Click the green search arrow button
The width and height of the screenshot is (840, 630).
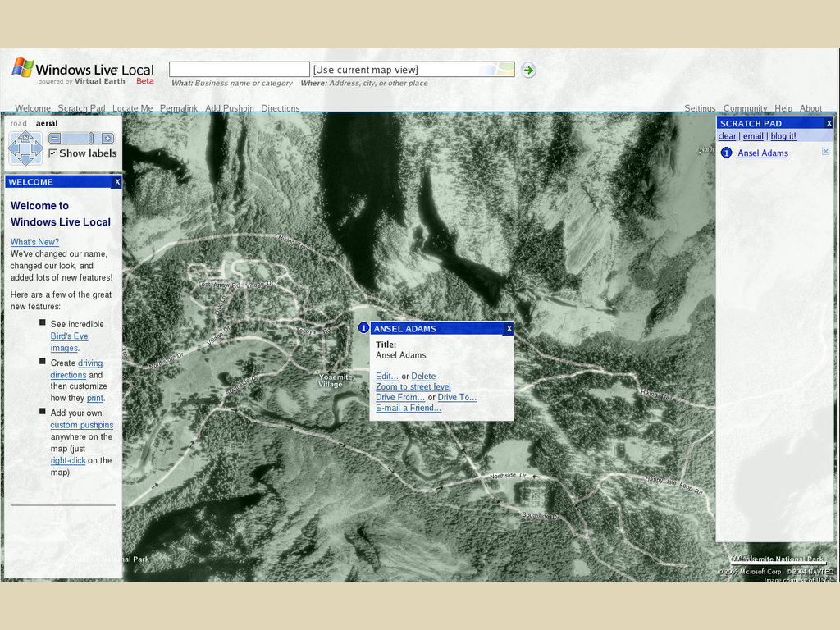coord(528,71)
